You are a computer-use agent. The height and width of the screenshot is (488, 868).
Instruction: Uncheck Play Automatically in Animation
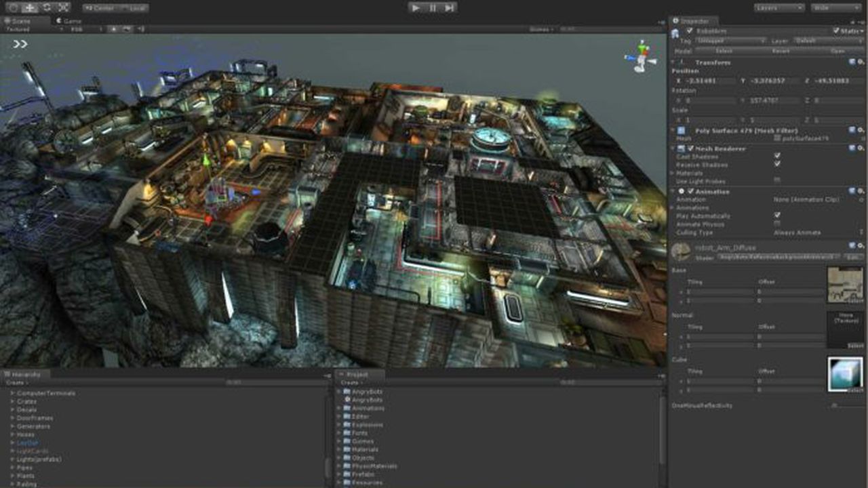[777, 215]
